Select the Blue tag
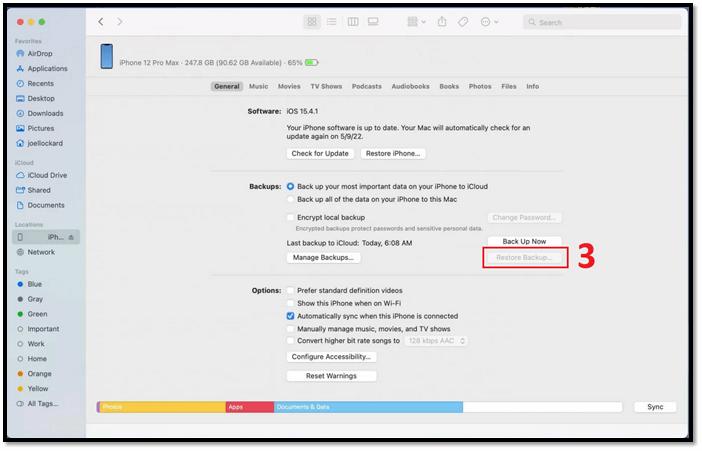This screenshot has height=451, width=702. [34, 284]
